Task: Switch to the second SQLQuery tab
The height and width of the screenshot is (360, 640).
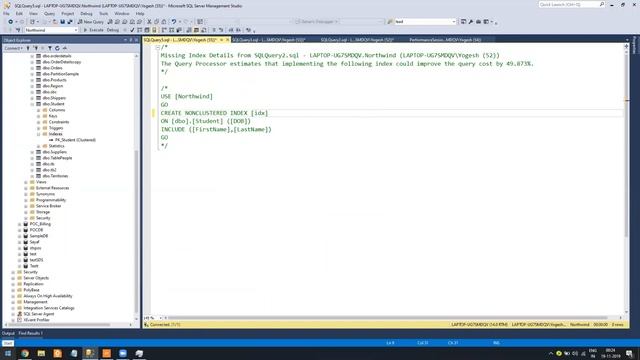Action: coord(269,40)
